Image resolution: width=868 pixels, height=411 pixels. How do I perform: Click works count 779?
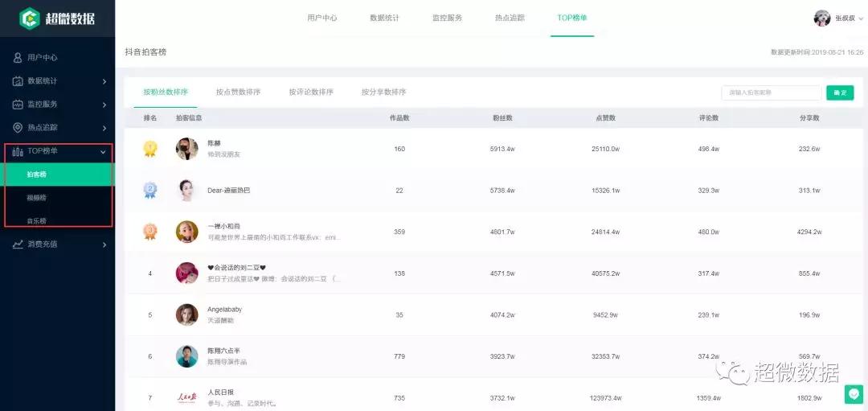pos(399,357)
